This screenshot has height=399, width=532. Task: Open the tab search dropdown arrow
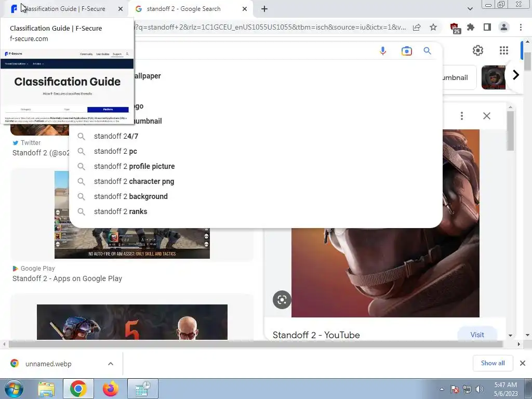coord(470,9)
